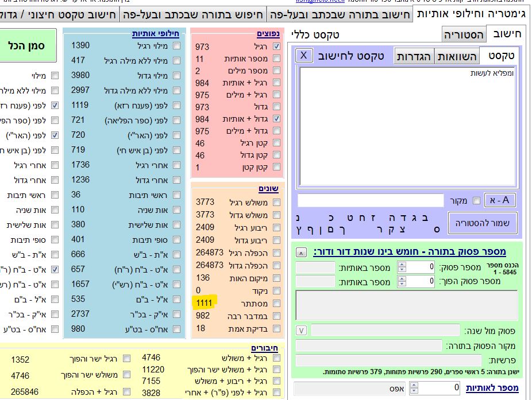Switch to the הסטוריה tab

pos(464,35)
